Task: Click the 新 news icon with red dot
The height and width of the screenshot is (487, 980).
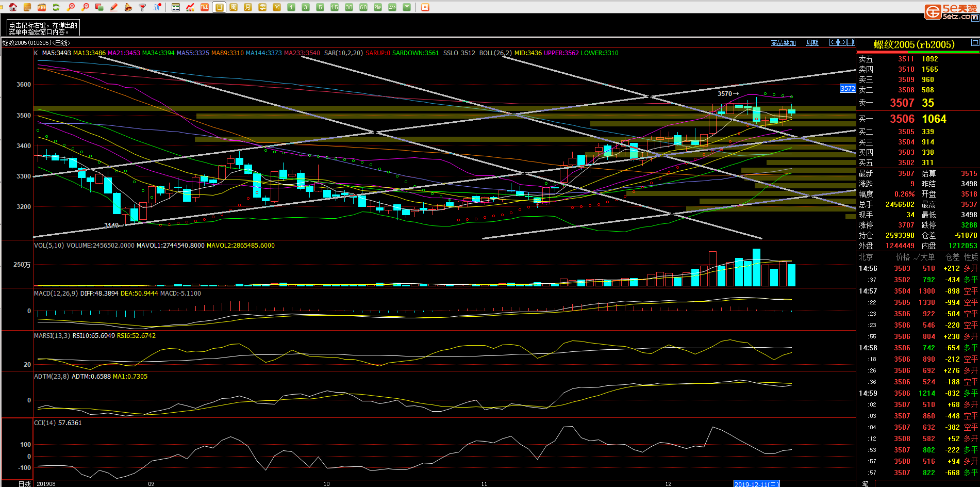Action: point(158,7)
